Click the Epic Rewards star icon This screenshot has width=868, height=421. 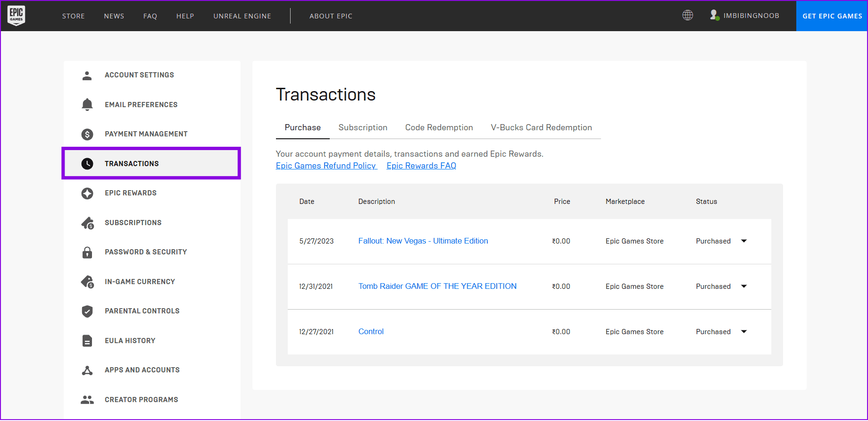[87, 194]
